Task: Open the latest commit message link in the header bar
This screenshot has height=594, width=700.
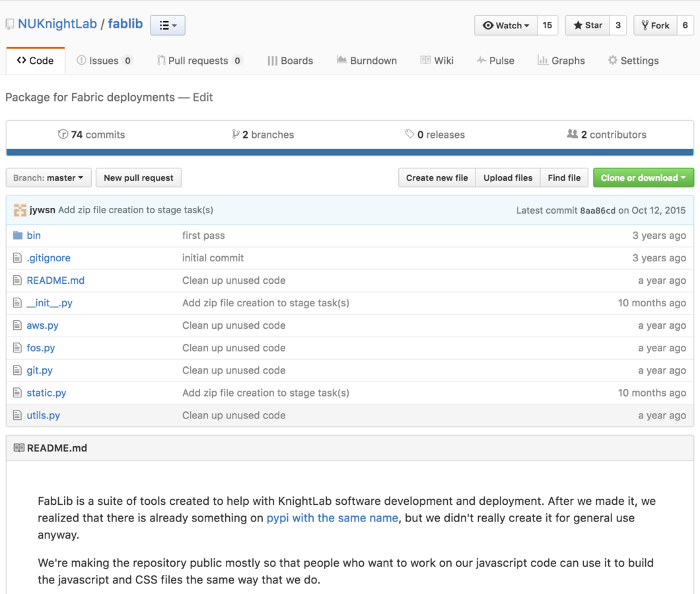Action: tap(136, 210)
